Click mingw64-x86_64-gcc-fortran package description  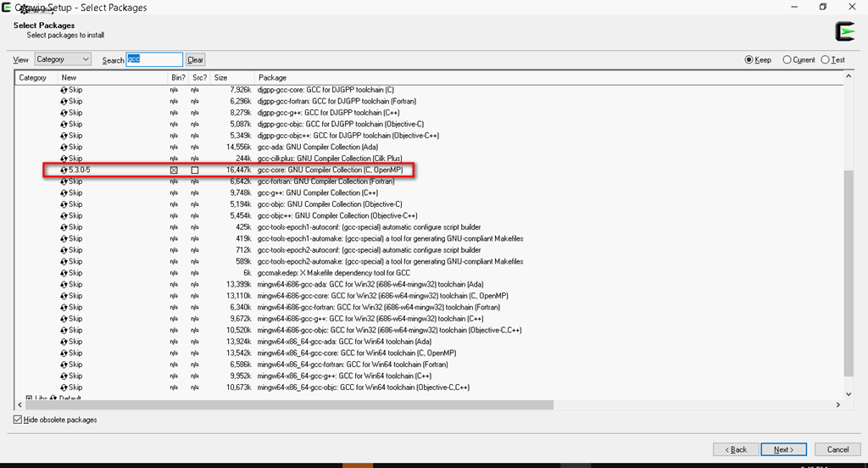coord(353,365)
